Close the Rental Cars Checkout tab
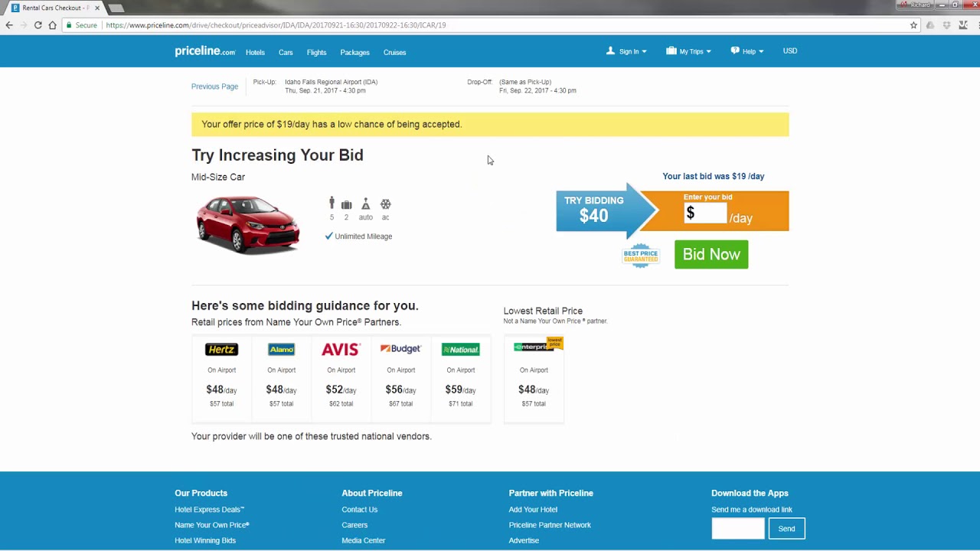This screenshot has height=551, width=980. (97, 8)
